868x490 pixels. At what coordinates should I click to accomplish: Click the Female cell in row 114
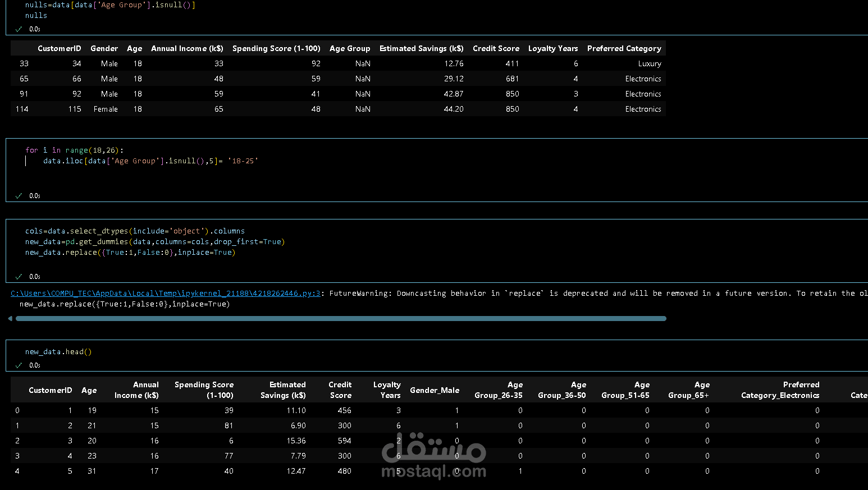pyautogui.click(x=106, y=109)
